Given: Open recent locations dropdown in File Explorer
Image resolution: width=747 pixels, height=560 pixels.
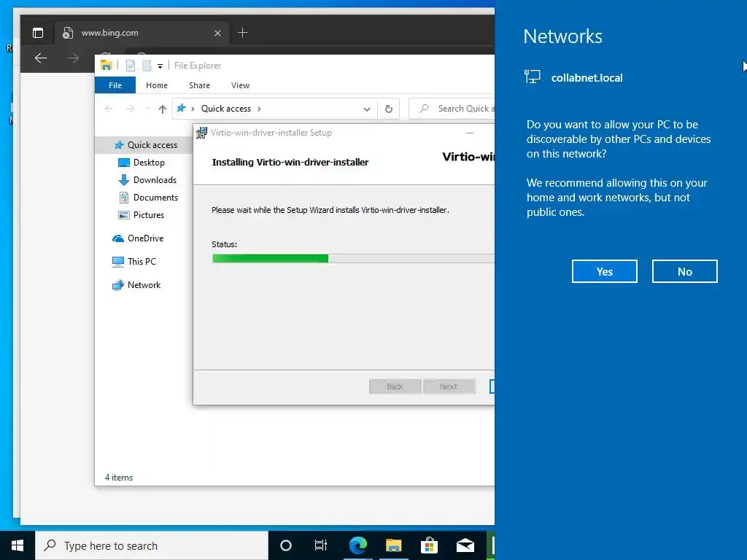Looking at the screenshot, I should 147,109.
